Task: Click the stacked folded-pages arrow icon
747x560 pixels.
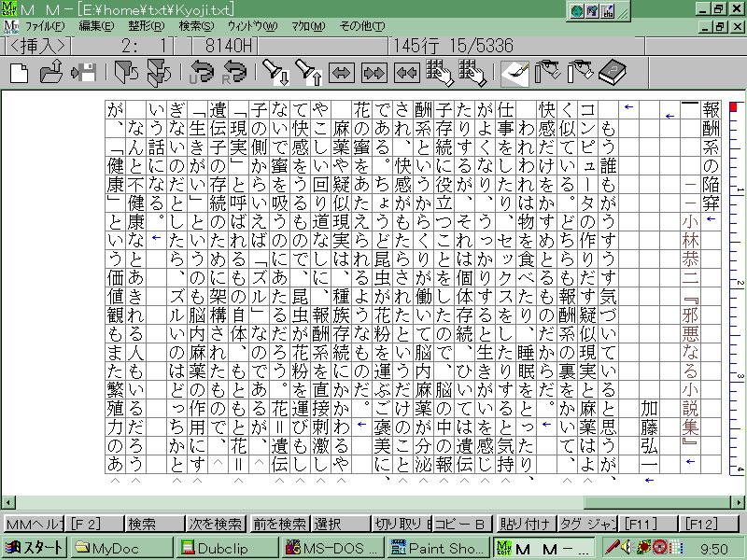Action: tap(159, 73)
